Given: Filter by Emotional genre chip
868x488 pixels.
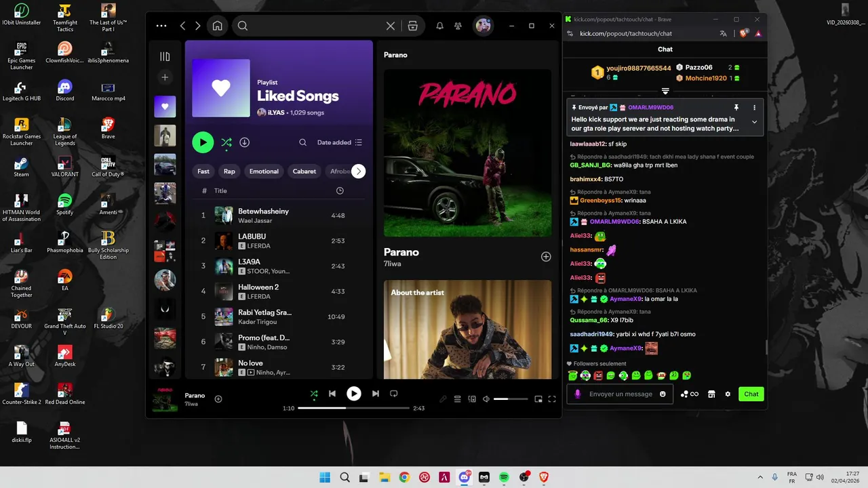Looking at the screenshot, I should click(264, 171).
